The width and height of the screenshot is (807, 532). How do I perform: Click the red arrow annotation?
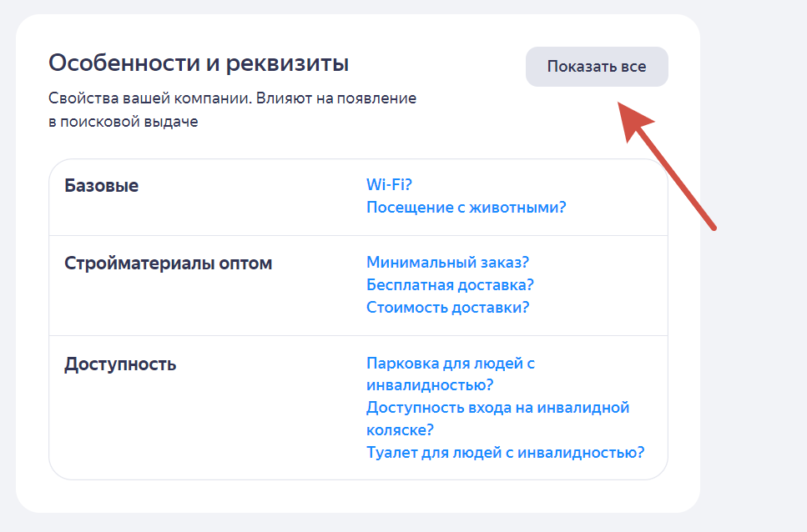[x=666, y=163]
